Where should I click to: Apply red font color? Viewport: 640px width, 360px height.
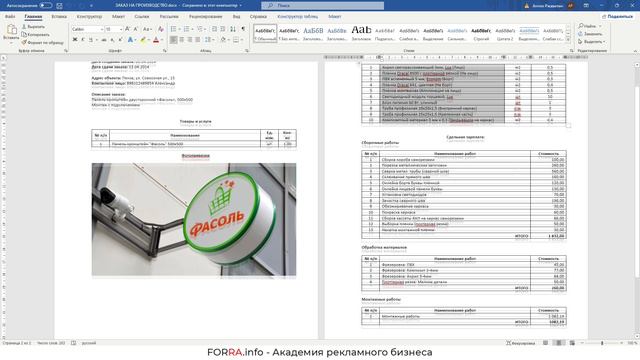coord(156,40)
